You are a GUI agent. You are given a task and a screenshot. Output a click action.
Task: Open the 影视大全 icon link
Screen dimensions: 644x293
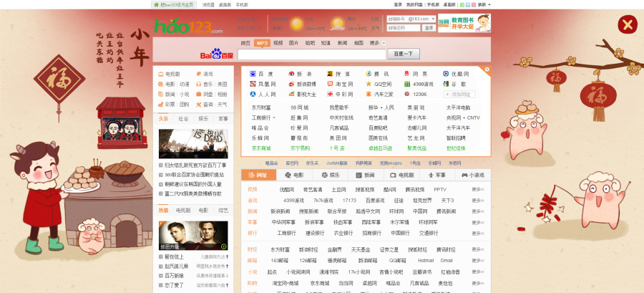click(x=292, y=94)
